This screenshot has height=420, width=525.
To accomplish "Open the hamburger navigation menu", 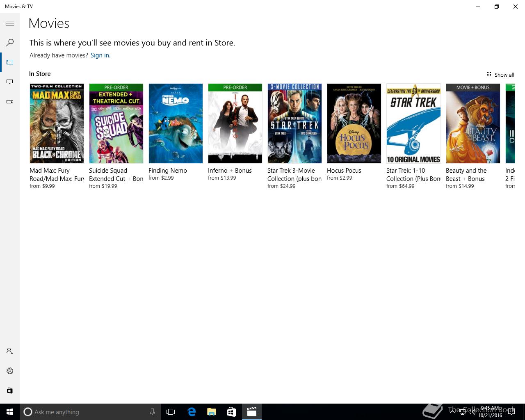I will point(10,23).
